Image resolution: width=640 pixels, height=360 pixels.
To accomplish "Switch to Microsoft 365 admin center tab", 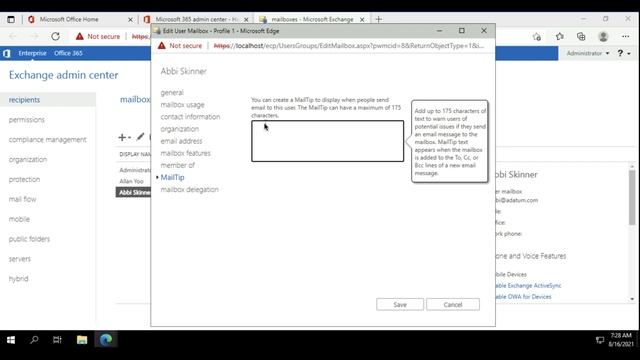I will click(197, 19).
